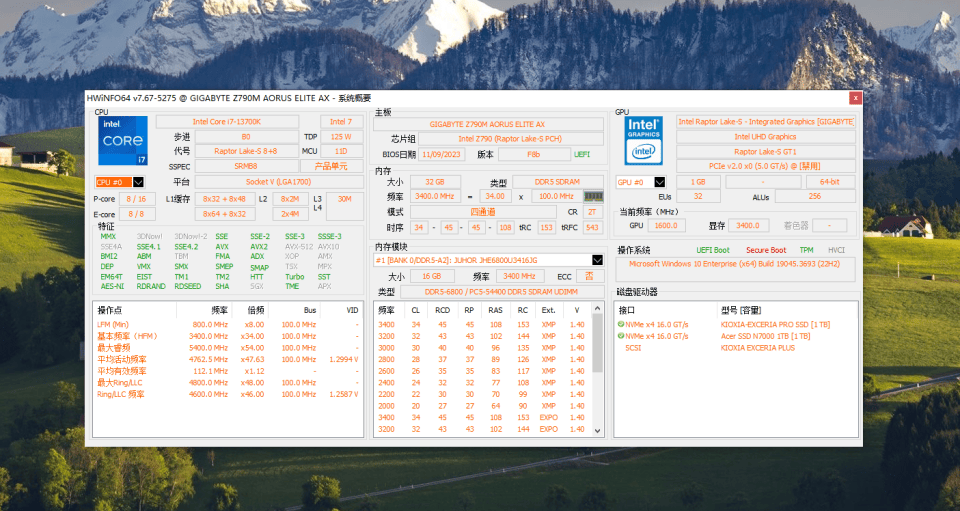960x511 pixels.
Task: Click the P-core 8 / 16 value
Action: [137, 199]
